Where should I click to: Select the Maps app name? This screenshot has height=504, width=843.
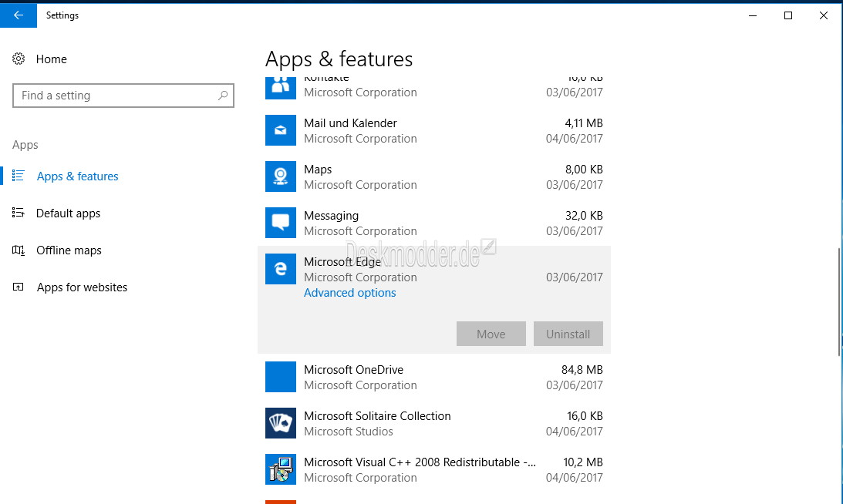318,170
